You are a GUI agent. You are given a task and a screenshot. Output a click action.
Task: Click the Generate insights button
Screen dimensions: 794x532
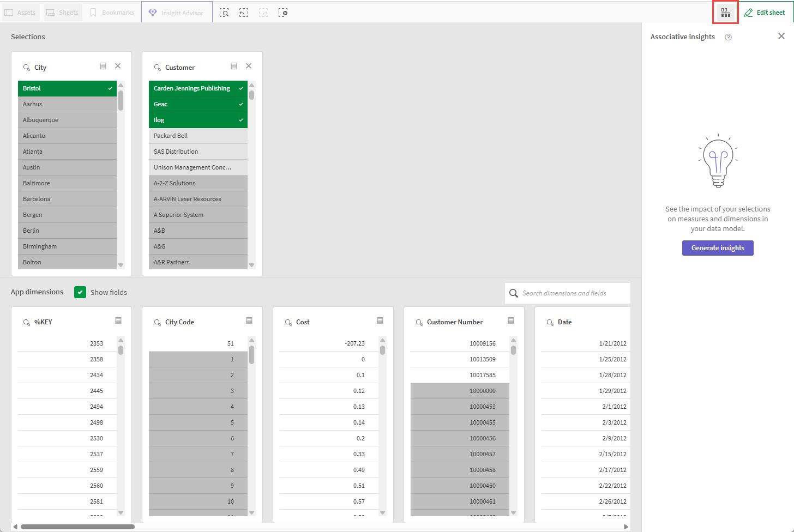coord(718,248)
